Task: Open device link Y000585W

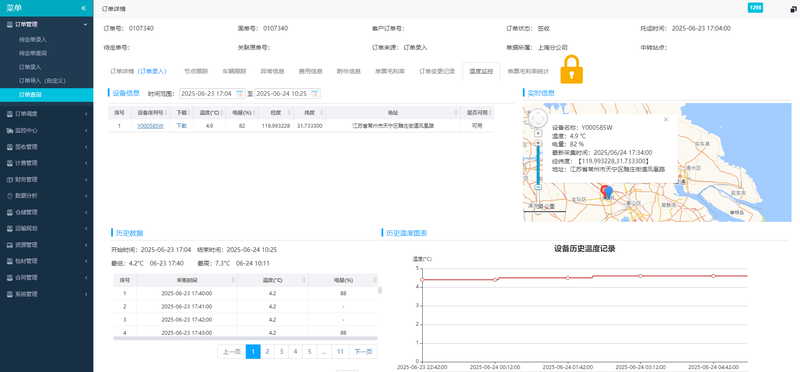Action: [150, 126]
